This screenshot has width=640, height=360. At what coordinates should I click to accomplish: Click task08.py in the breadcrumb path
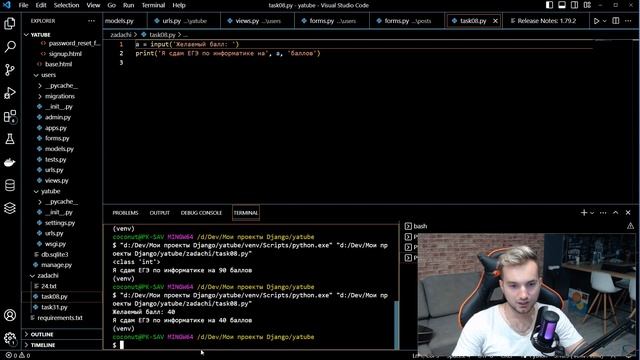click(162, 35)
